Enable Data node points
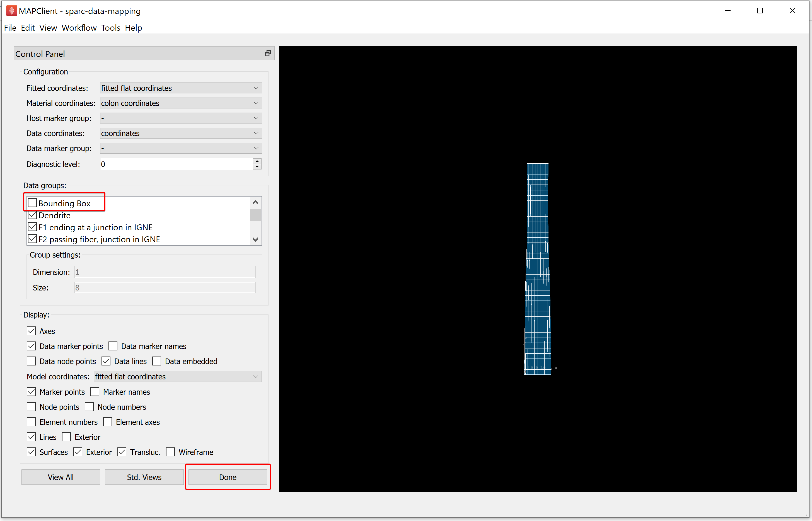This screenshot has width=812, height=521. pyautogui.click(x=31, y=361)
